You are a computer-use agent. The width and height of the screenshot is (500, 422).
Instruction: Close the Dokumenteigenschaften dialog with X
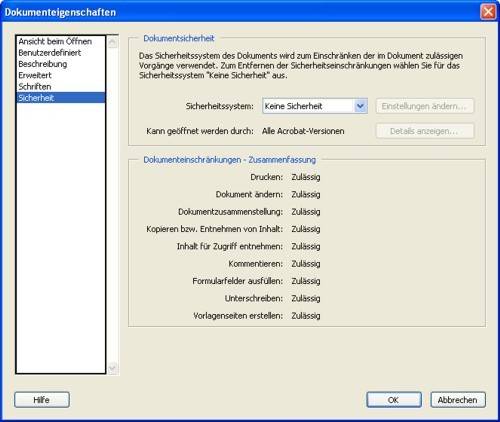point(488,12)
